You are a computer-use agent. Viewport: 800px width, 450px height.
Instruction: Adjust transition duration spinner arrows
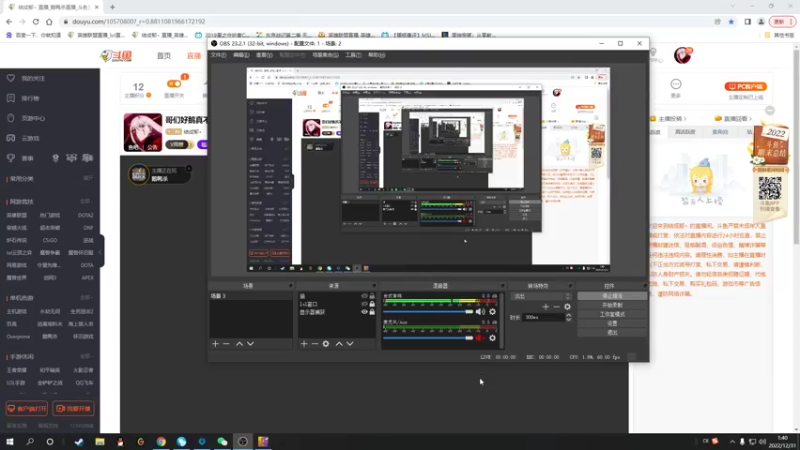(568, 317)
